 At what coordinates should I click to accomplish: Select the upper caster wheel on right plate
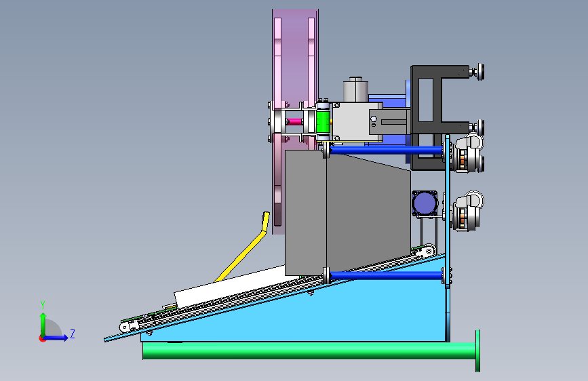(467, 154)
